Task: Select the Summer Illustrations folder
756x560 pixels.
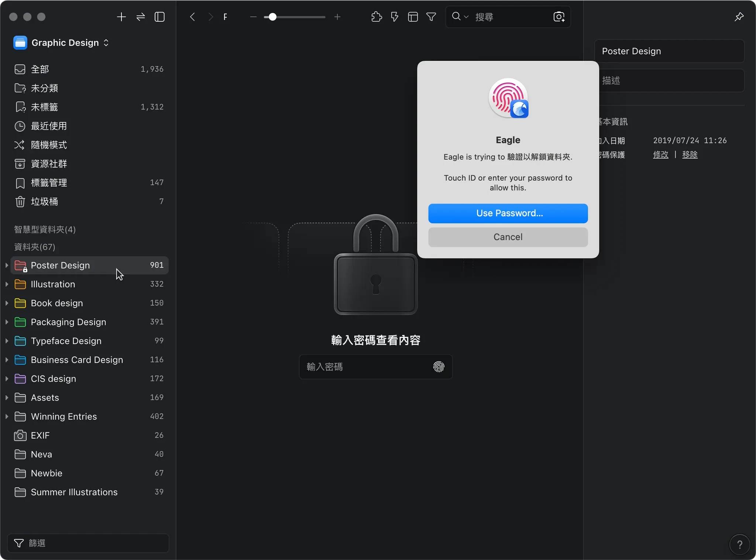Action: pos(89,492)
